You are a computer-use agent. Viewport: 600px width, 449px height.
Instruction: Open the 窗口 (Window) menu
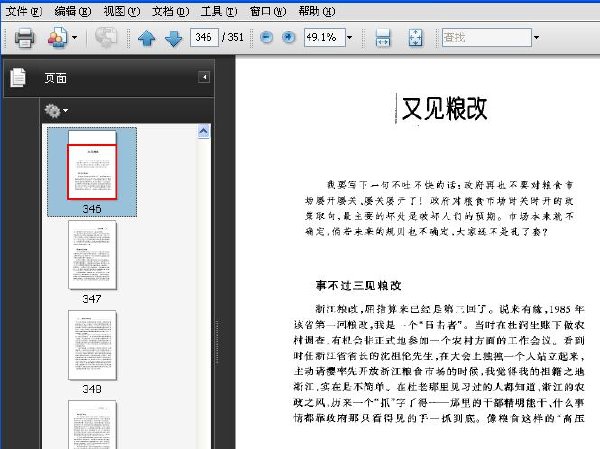pos(268,11)
